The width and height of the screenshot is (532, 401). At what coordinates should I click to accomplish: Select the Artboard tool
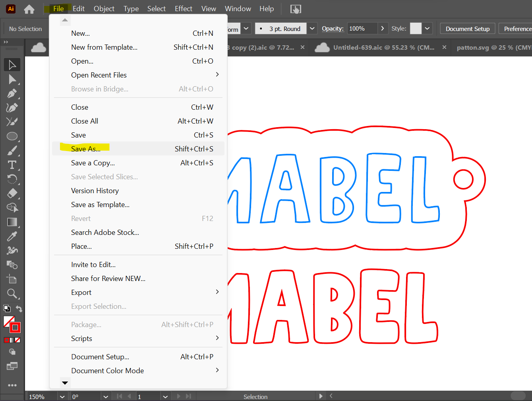pos(12,279)
